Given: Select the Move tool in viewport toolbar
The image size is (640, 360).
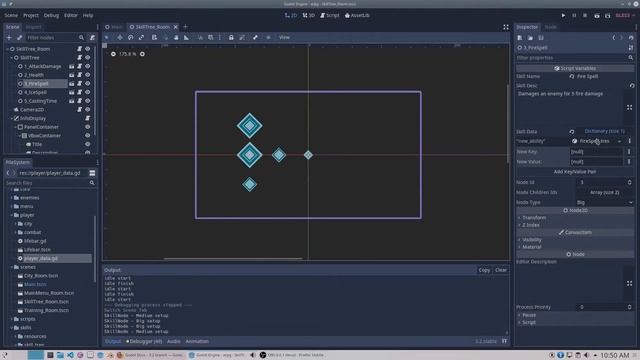Looking at the screenshot, I should click(x=120, y=38).
